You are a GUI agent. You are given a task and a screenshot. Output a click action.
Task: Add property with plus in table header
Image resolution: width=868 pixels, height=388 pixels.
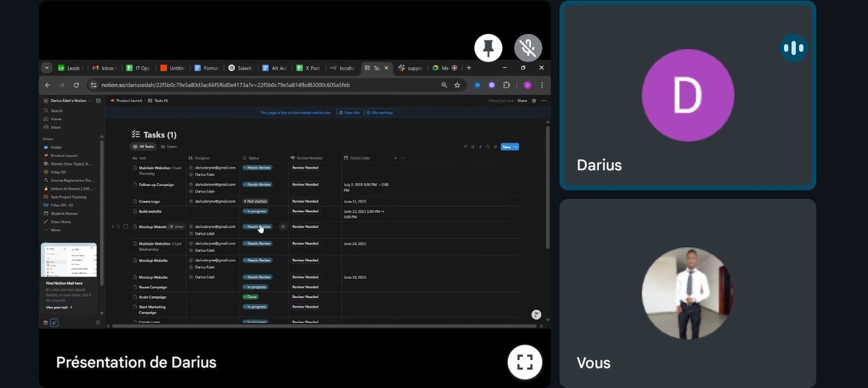396,158
